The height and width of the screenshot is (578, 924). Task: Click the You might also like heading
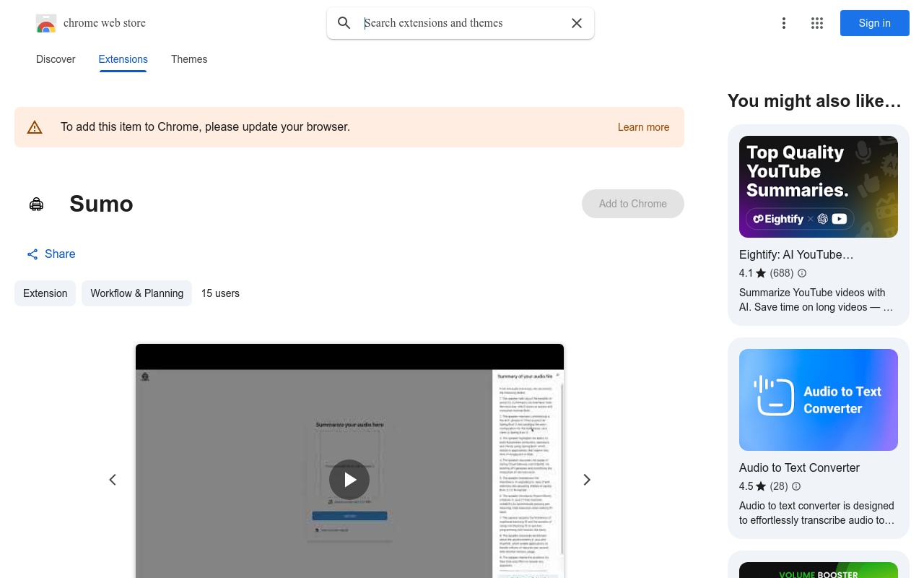pos(814,100)
